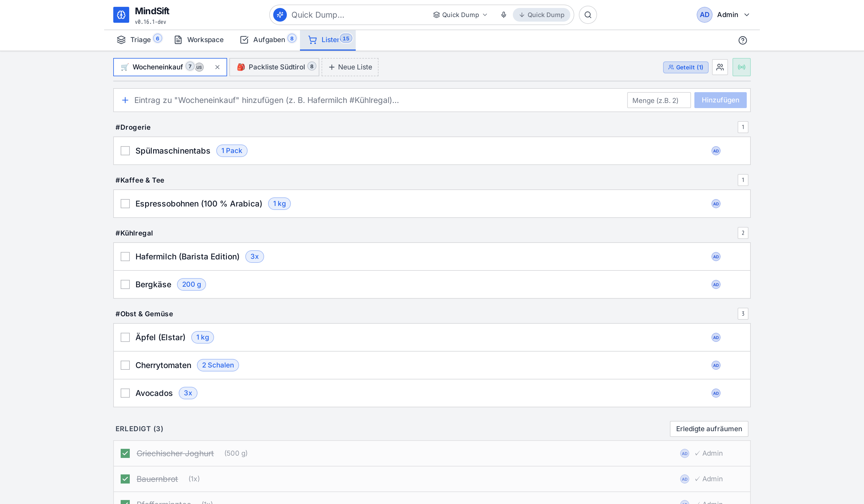Click the MindSift brain logo icon
This screenshot has height=504, width=864.
click(x=121, y=15)
